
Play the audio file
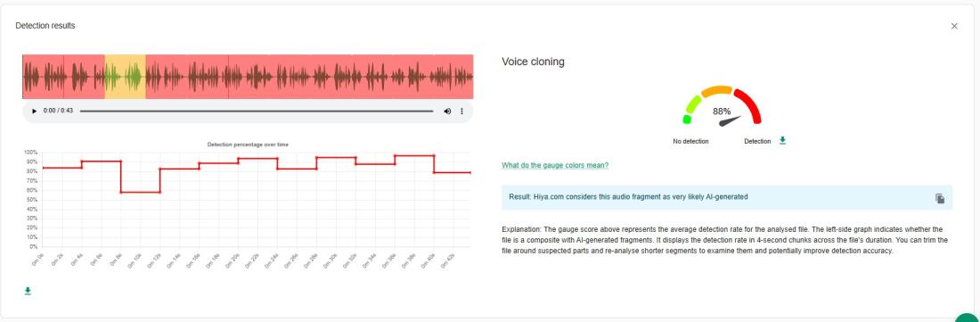(35, 111)
